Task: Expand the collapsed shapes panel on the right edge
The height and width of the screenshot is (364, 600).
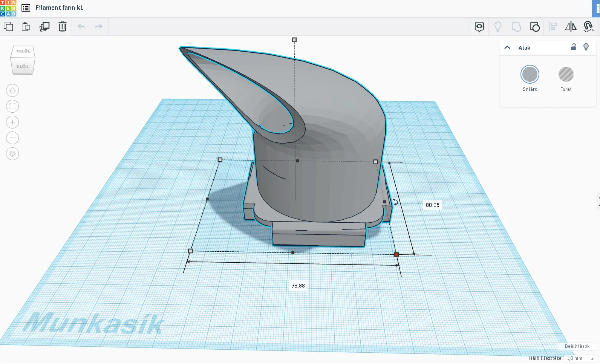Action: click(598, 202)
